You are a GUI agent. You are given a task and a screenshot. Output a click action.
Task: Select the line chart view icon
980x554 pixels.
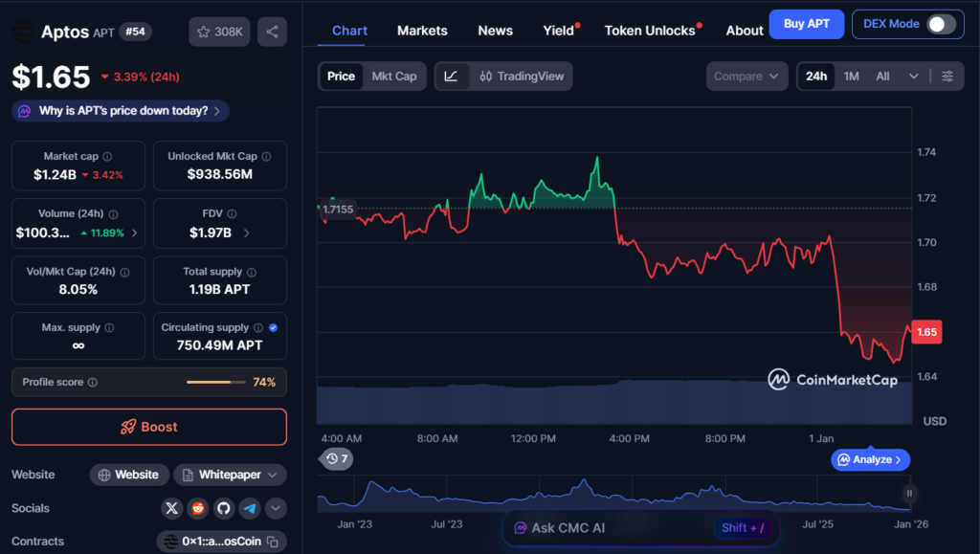(452, 77)
